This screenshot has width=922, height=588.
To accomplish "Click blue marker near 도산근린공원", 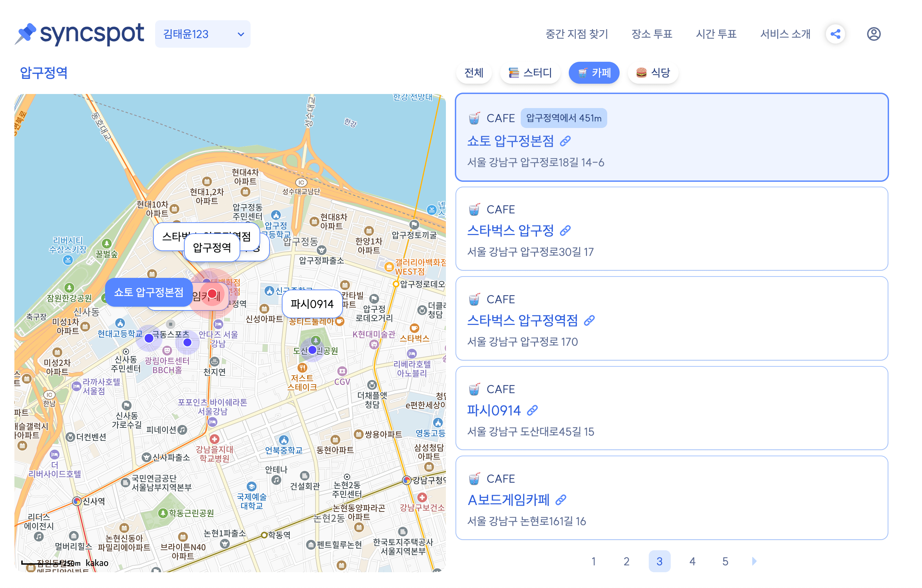I will [312, 350].
